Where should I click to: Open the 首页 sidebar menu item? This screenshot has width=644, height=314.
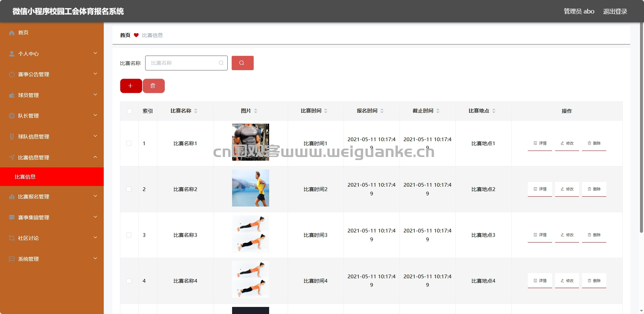pos(52,33)
